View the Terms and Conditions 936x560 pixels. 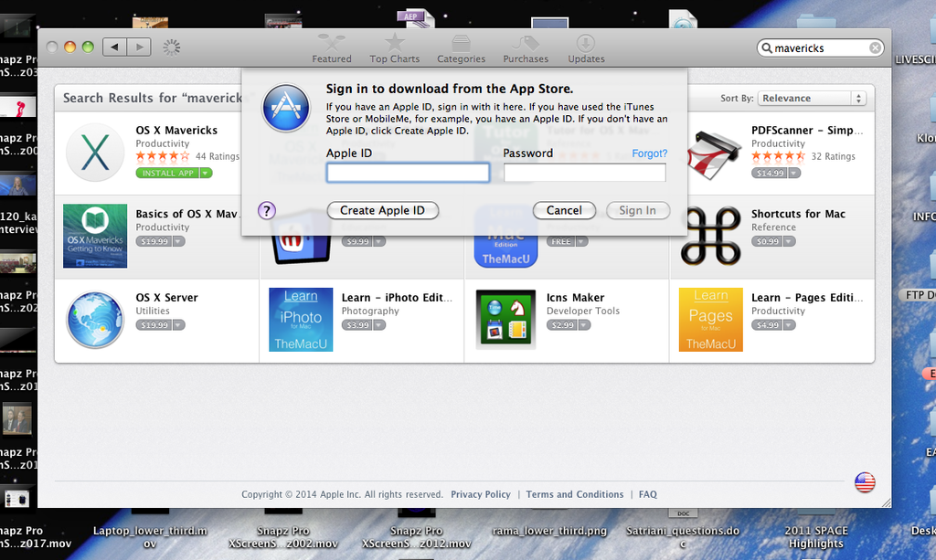[575, 493]
